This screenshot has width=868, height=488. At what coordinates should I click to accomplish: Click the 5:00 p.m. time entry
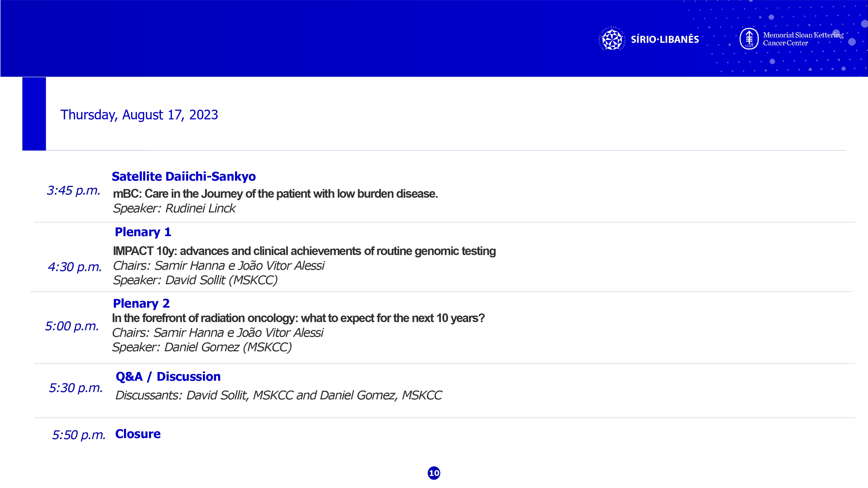(72, 326)
